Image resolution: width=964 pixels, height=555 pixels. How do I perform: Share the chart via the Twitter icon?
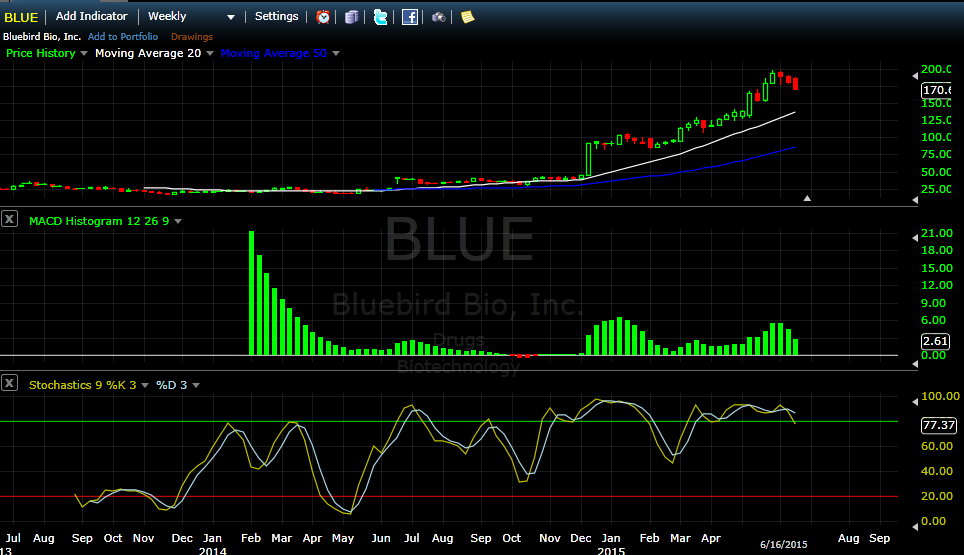(381, 17)
